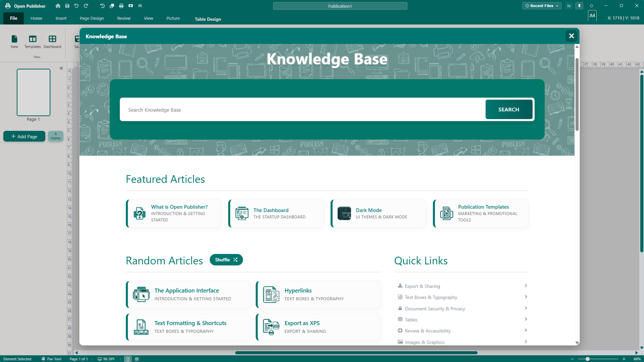Collapse the pages side panel
Screen dimensions: 644x362
pyautogui.click(x=61, y=68)
